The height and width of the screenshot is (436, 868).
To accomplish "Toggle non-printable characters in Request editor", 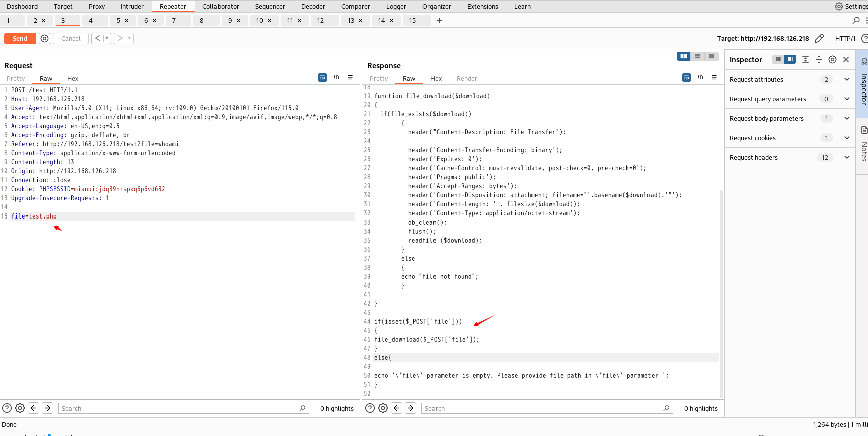I will [336, 77].
